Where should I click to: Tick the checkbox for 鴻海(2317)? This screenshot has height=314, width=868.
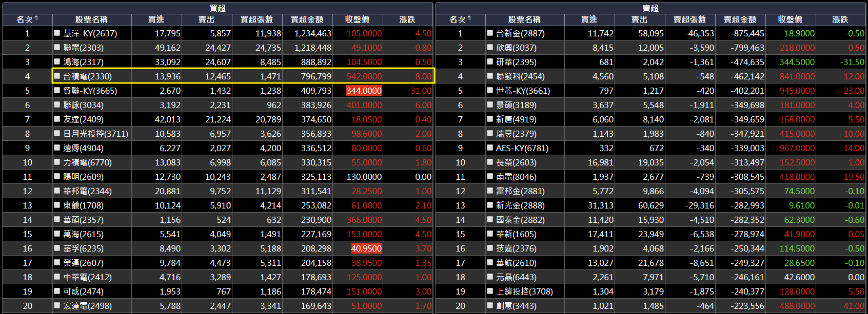point(57,61)
